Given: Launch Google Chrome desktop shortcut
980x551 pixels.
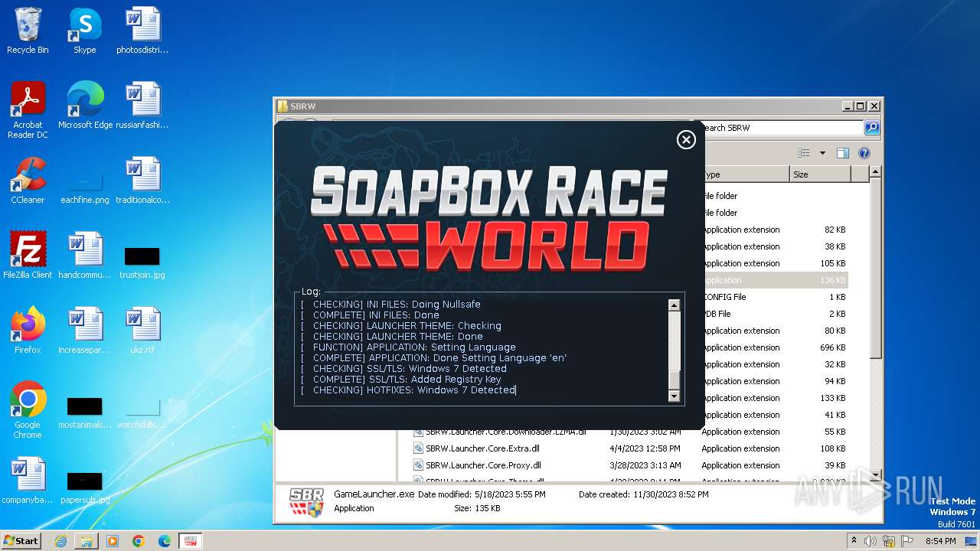Looking at the screenshot, I should pyautogui.click(x=28, y=411).
